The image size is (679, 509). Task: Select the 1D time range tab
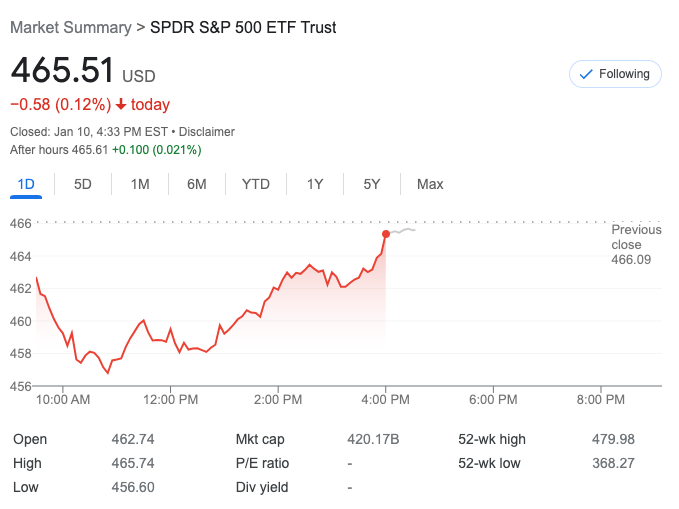pos(26,184)
